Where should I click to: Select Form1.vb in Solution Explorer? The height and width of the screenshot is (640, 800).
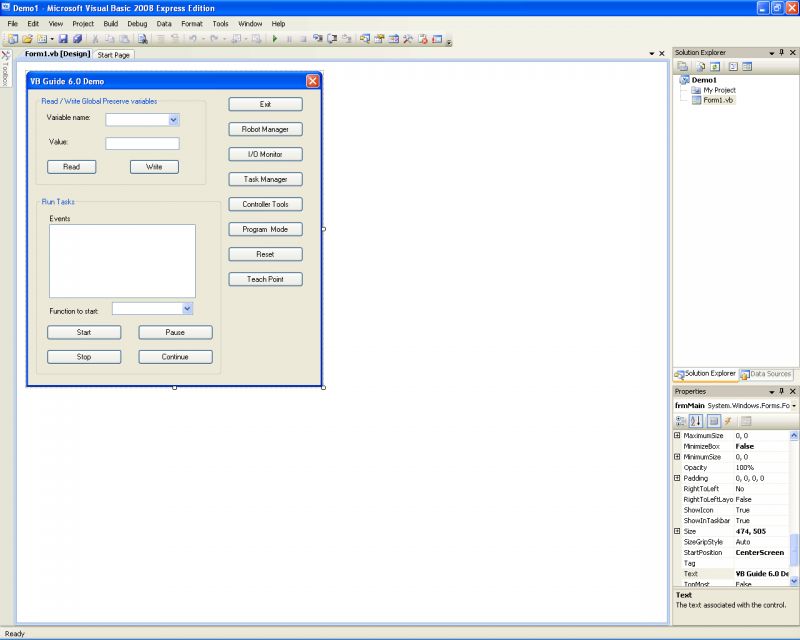(x=718, y=100)
